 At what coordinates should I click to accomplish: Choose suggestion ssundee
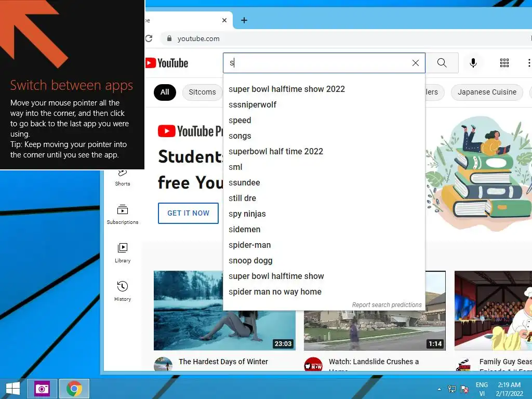point(324,183)
